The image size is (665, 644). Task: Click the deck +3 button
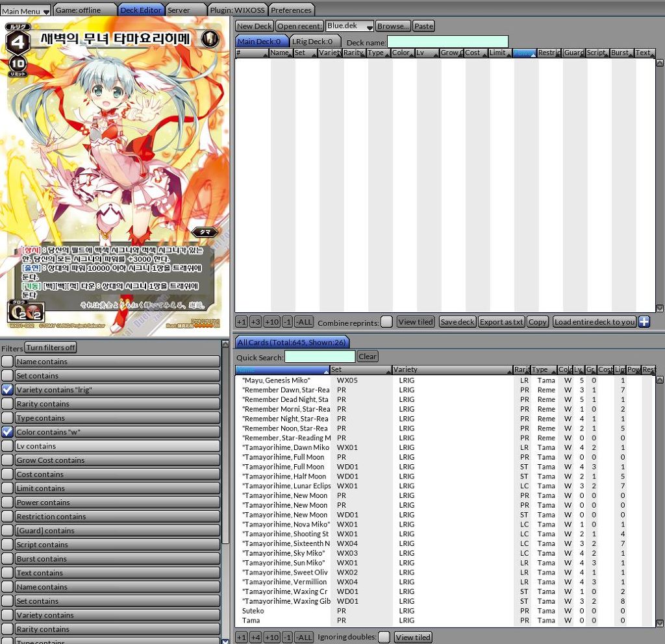click(x=255, y=322)
